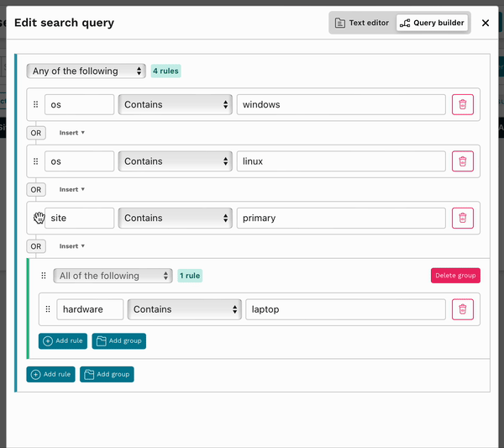Click the 1 rule badge
The height and width of the screenshot is (448, 504).
(190, 276)
